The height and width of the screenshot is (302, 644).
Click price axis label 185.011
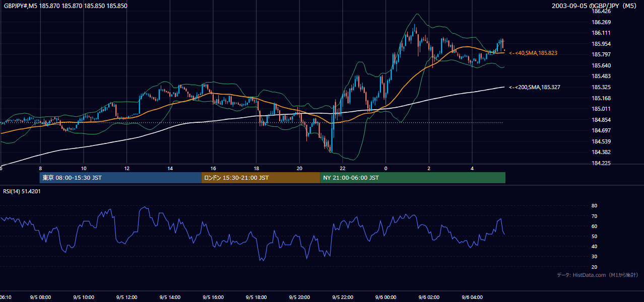coord(601,109)
